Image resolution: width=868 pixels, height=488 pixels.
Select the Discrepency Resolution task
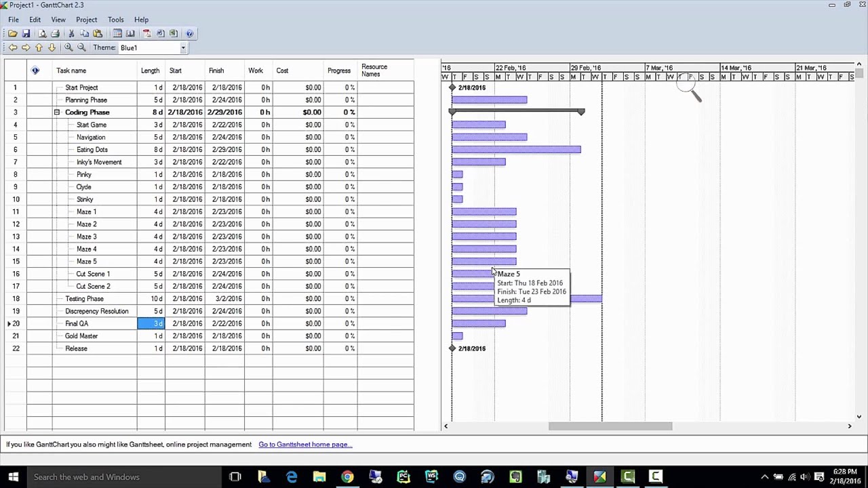point(97,311)
